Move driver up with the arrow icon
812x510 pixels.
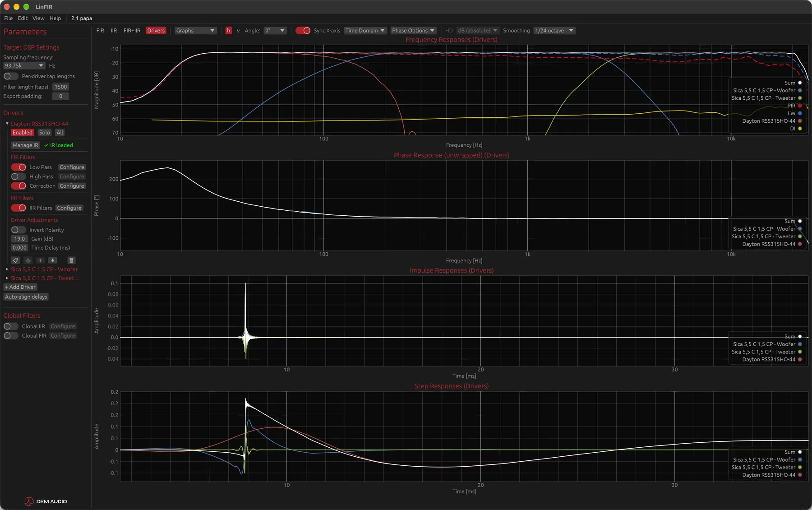click(x=40, y=260)
